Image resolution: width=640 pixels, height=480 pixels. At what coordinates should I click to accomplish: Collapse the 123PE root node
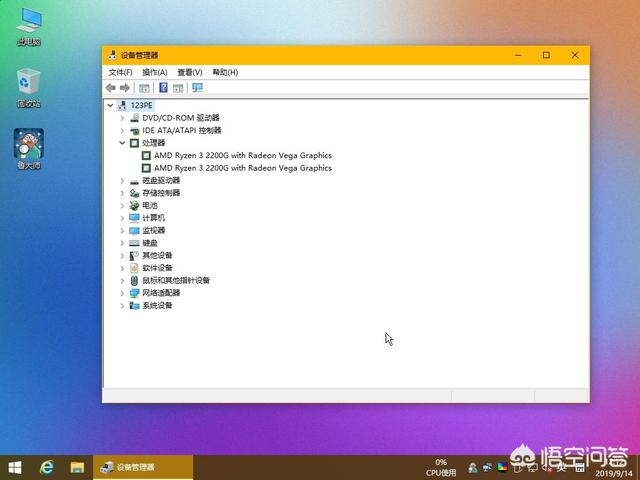click(110, 105)
